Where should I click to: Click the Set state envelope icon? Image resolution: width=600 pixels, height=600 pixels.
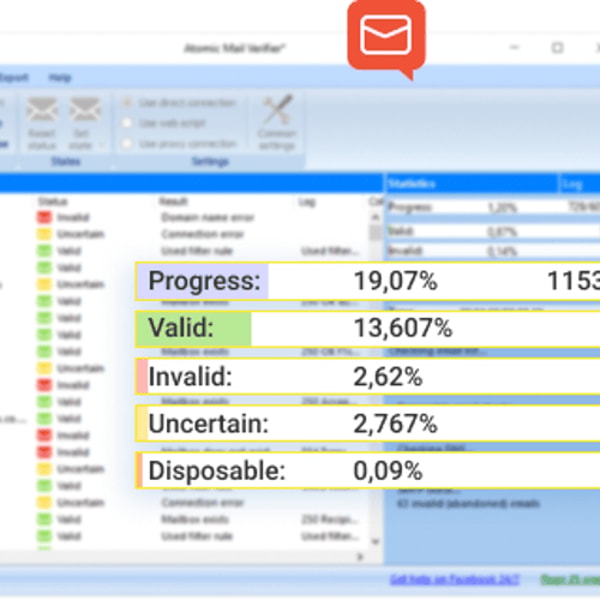point(85,110)
